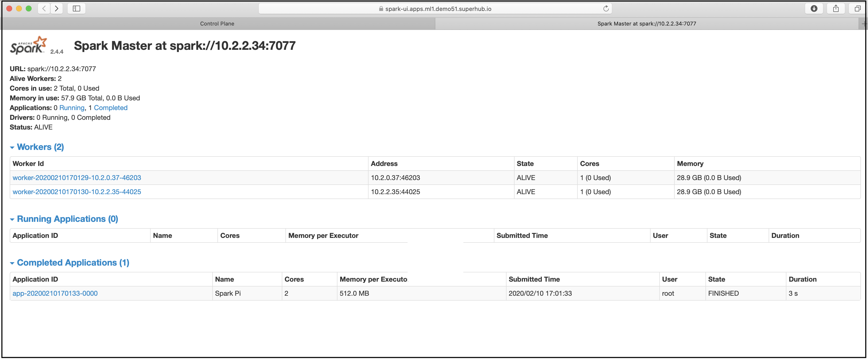Click the 'Cores in use: 2 Total' line

pyautogui.click(x=55, y=88)
